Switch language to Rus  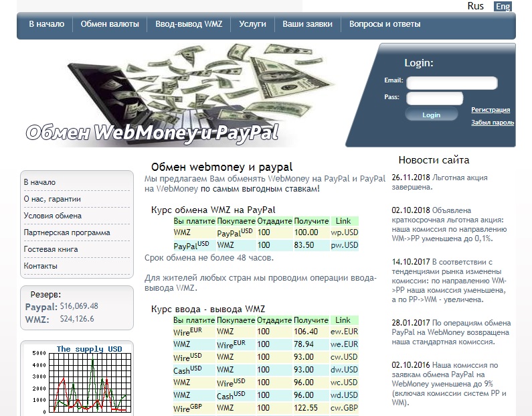[475, 6]
